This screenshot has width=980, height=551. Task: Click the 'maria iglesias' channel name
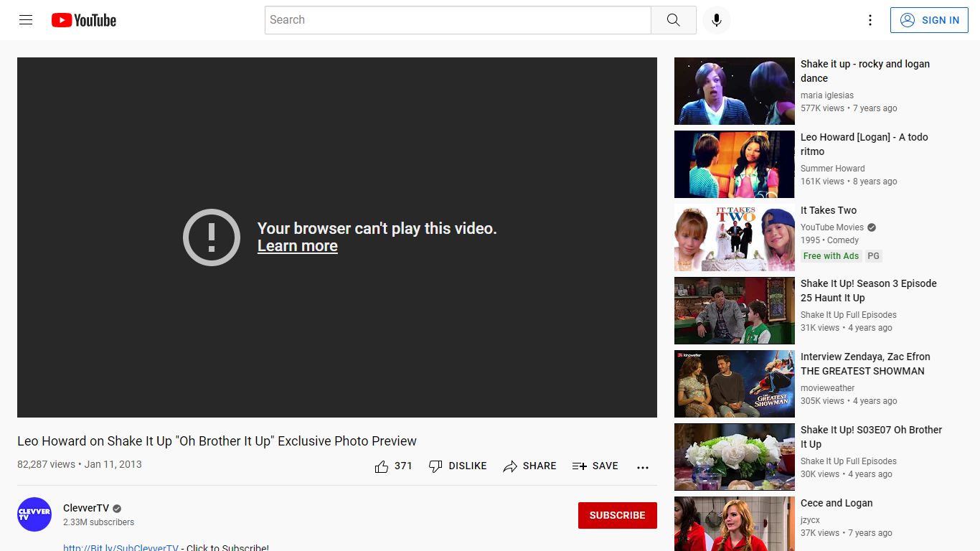click(827, 95)
